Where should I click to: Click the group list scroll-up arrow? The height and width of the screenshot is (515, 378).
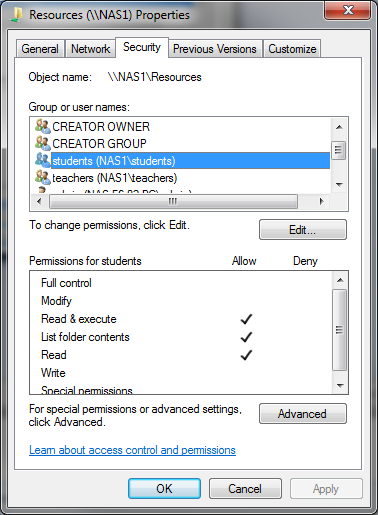pos(339,127)
